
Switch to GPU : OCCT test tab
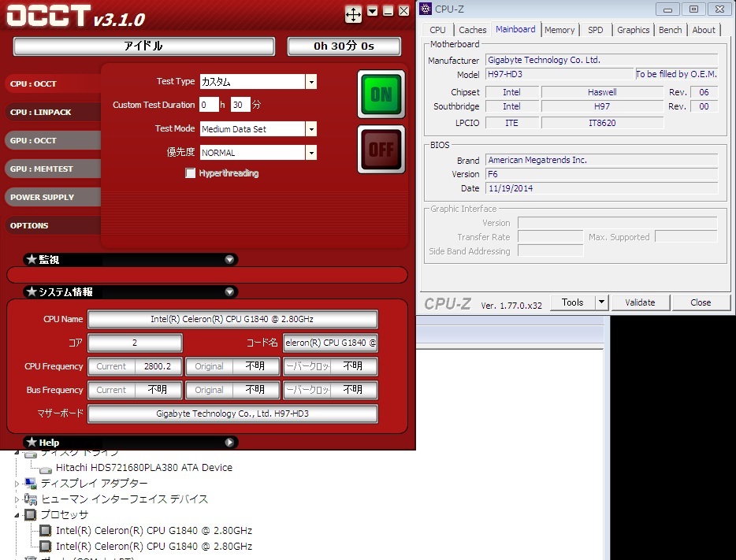(53, 140)
